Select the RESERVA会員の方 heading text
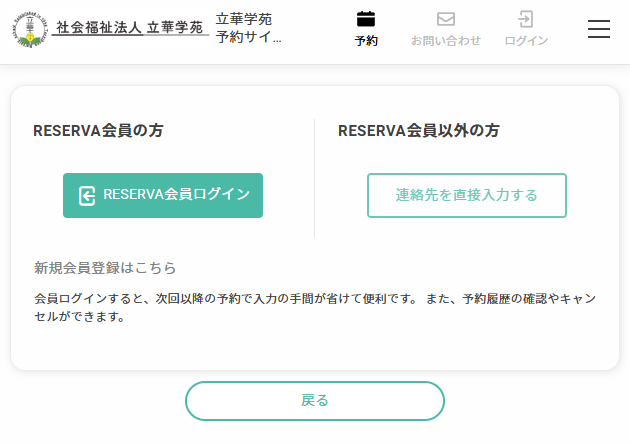 [x=98, y=131]
